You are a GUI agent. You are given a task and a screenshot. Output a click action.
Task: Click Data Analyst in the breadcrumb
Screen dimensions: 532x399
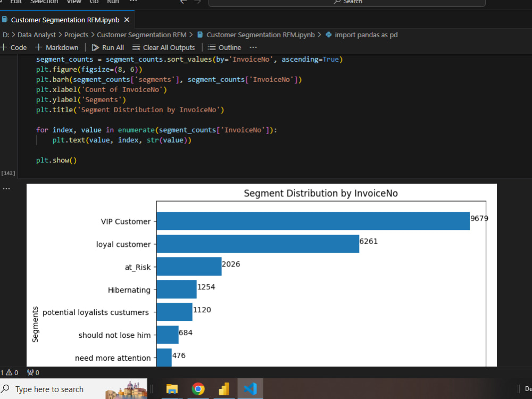(36, 35)
